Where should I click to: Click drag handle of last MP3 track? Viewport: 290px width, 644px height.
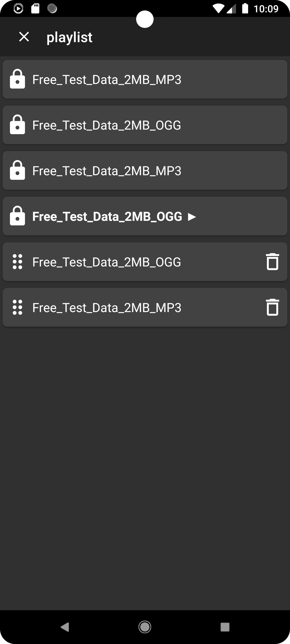[17, 307]
